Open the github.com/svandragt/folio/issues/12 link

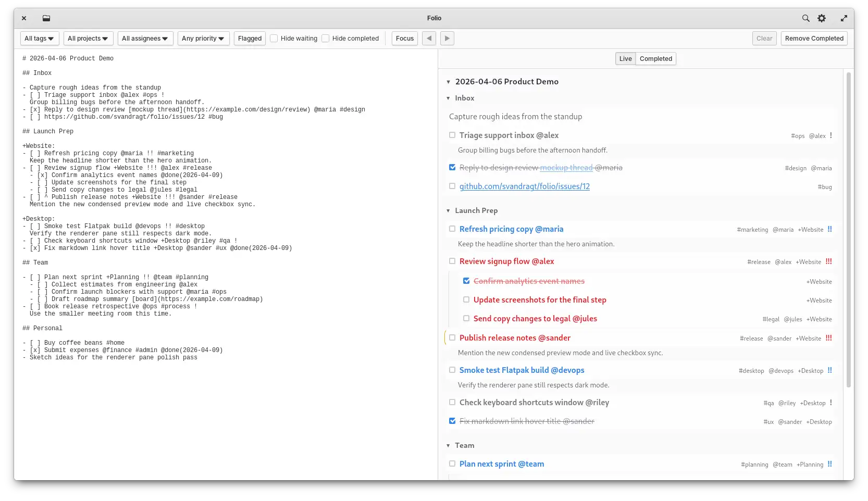(x=525, y=186)
